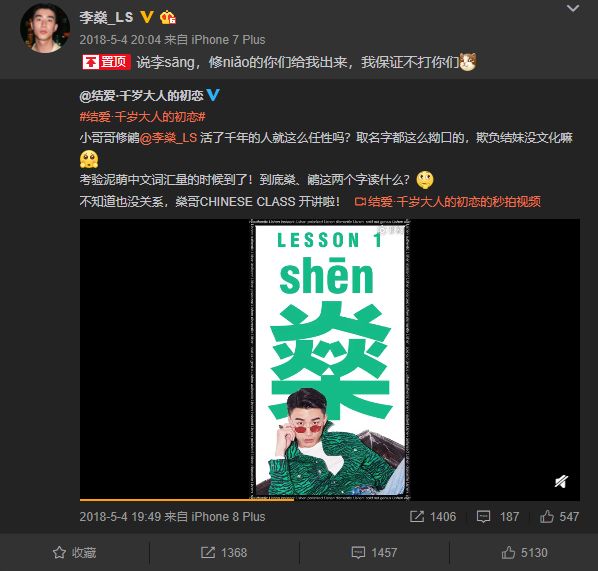The height and width of the screenshot is (571, 598).
Task: Click the profile avatar photo
Action: click(45, 27)
